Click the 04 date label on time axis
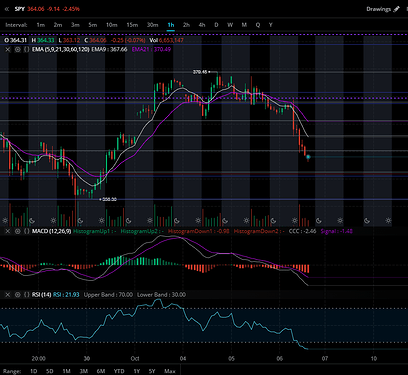This screenshot has height=375, width=408. coord(183,359)
